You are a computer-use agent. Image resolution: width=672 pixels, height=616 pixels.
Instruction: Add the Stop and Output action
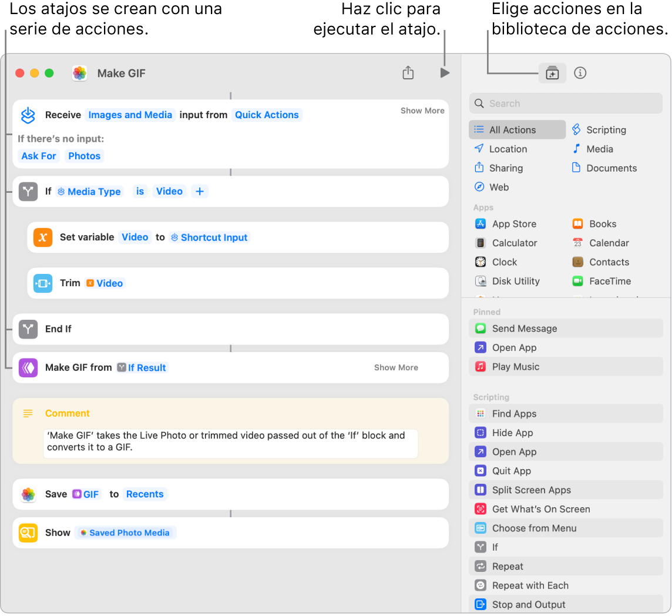566,605
